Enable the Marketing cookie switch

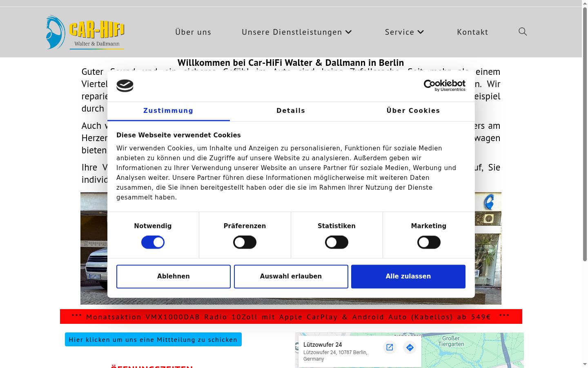tap(429, 242)
